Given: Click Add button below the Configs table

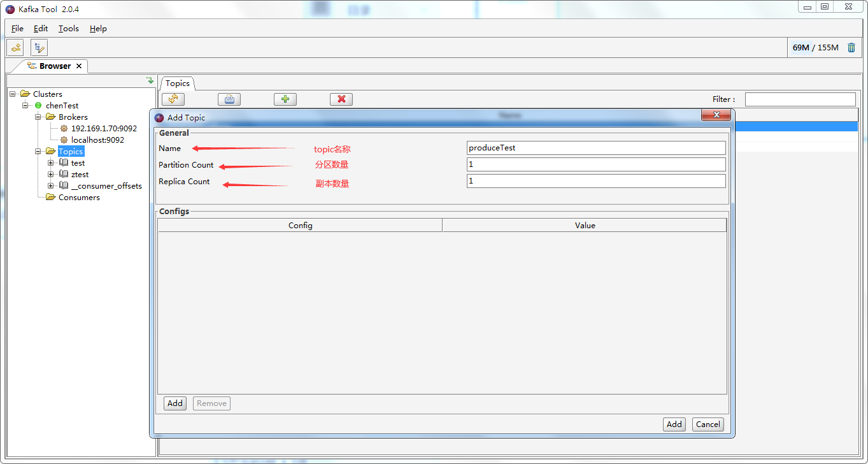Looking at the screenshot, I should click(x=175, y=403).
